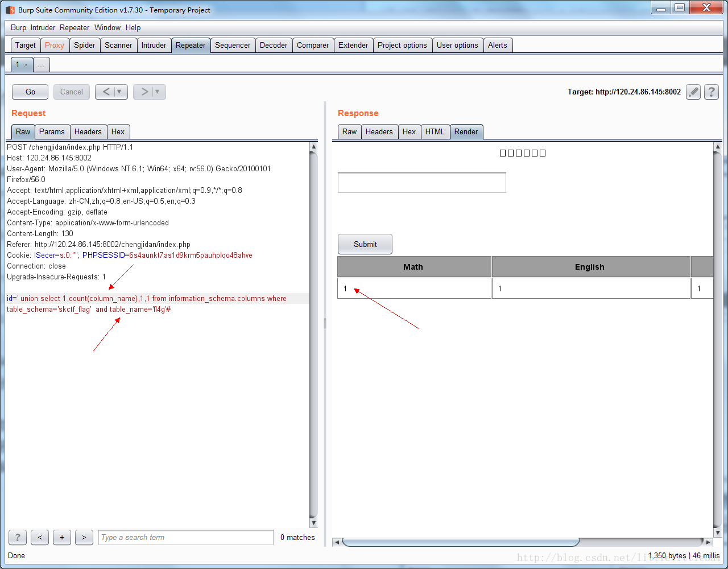Open the Window menu

click(x=107, y=27)
